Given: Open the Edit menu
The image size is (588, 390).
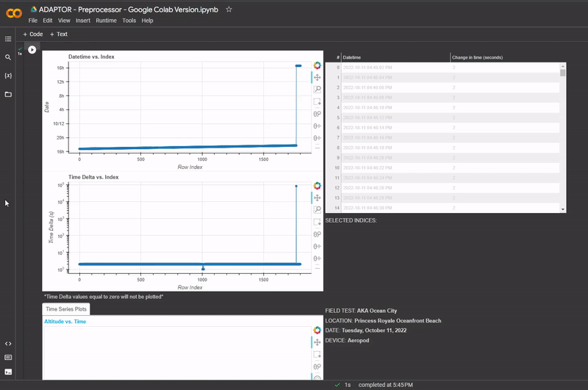Looking at the screenshot, I should [48, 21].
